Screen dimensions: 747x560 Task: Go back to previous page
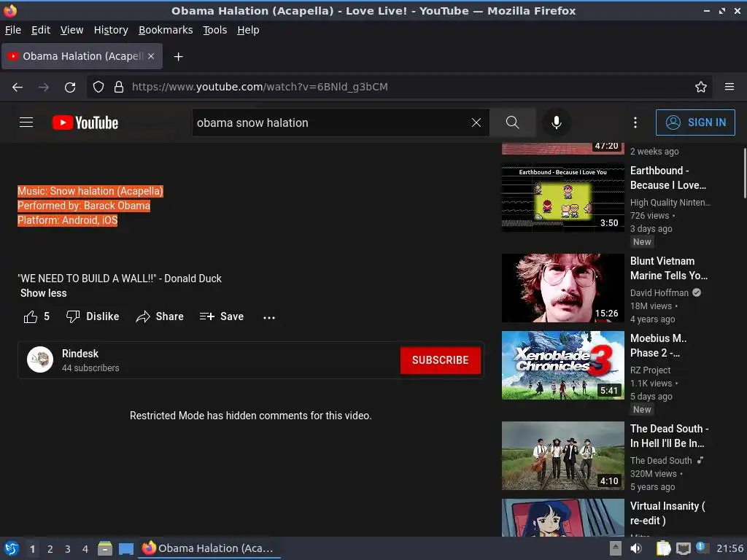click(x=18, y=87)
